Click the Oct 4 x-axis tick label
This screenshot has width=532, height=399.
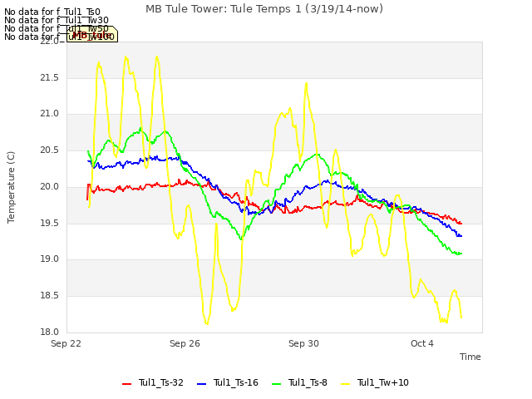point(422,343)
